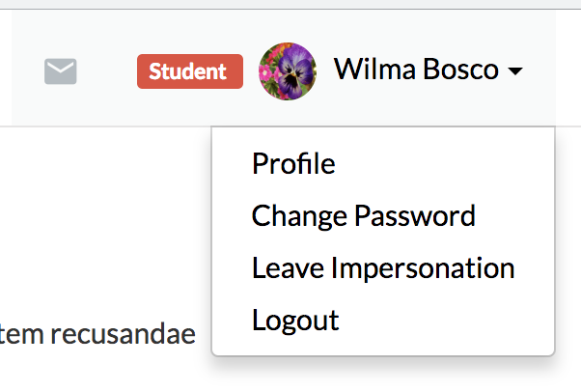This screenshot has height=392, width=581.
Task: Select the circular pansy profile thumbnail
Action: coord(288,70)
